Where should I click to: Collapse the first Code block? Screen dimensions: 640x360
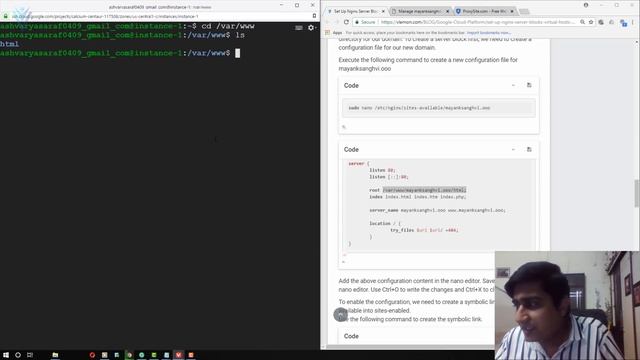pyautogui.click(x=513, y=85)
